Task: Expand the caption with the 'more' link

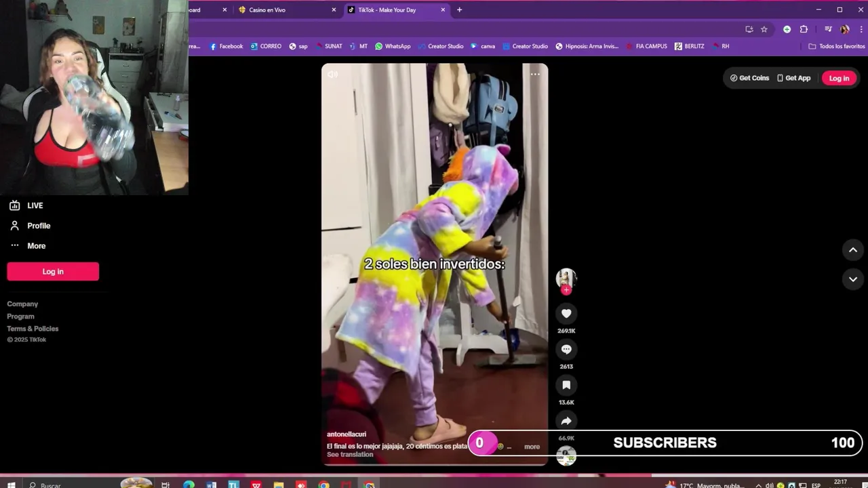Action: point(532,447)
